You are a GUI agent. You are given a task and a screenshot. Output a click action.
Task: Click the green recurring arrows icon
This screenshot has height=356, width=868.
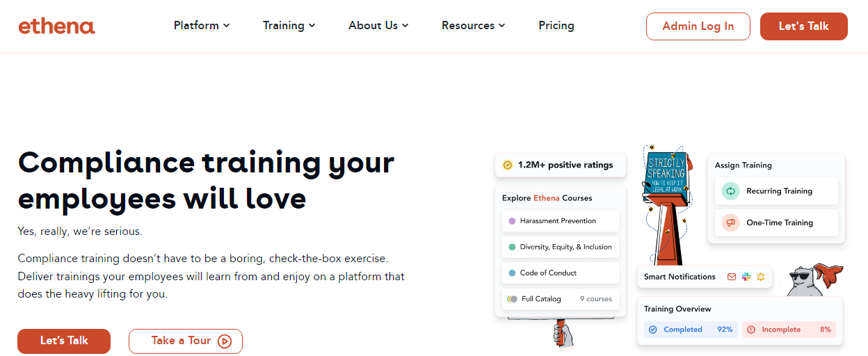coord(730,191)
